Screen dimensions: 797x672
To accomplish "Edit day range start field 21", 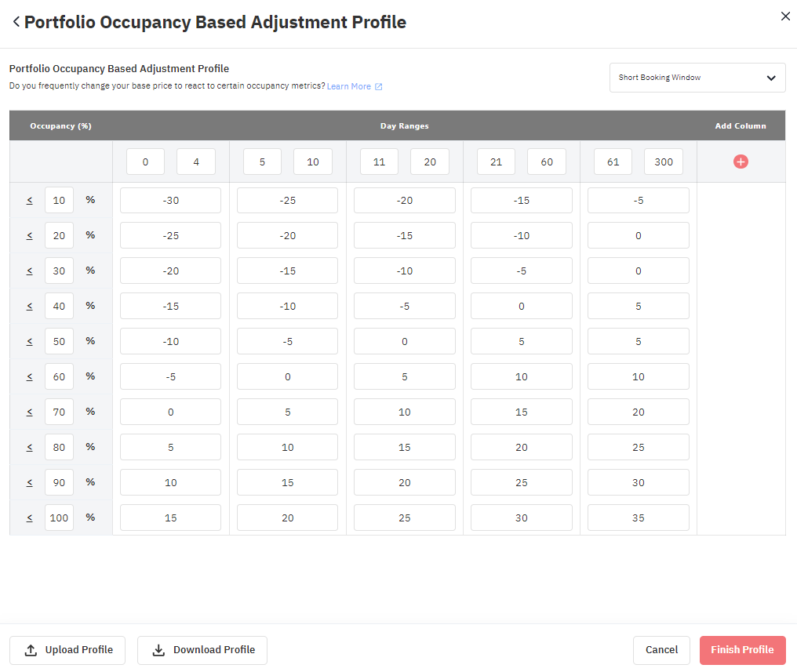I will [x=496, y=162].
